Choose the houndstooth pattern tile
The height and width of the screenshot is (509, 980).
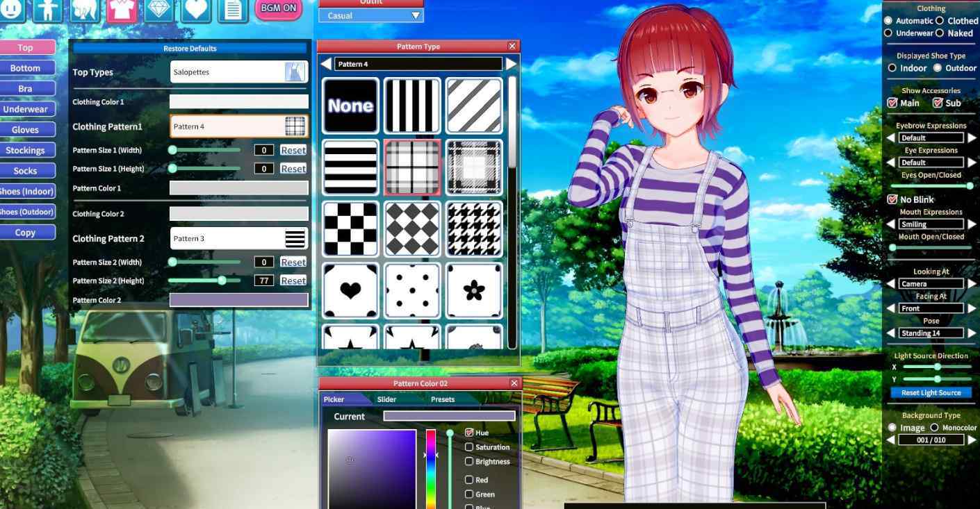point(474,229)
